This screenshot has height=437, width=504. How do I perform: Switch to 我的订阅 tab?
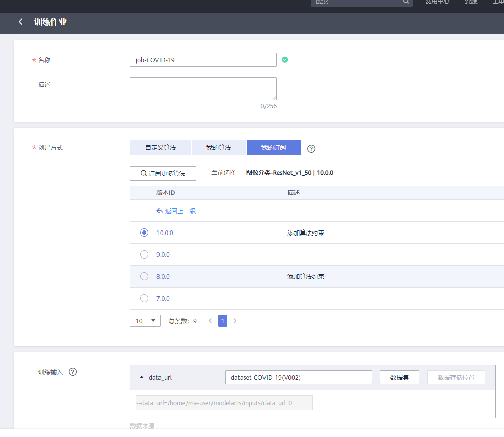coord(274,147)
